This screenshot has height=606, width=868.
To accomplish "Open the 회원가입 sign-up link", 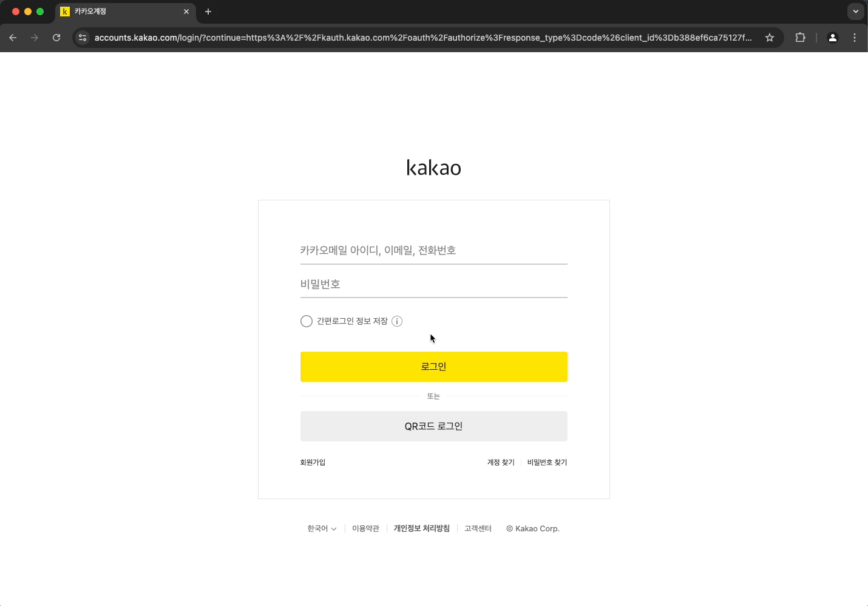I will click(x=313, y=462).
